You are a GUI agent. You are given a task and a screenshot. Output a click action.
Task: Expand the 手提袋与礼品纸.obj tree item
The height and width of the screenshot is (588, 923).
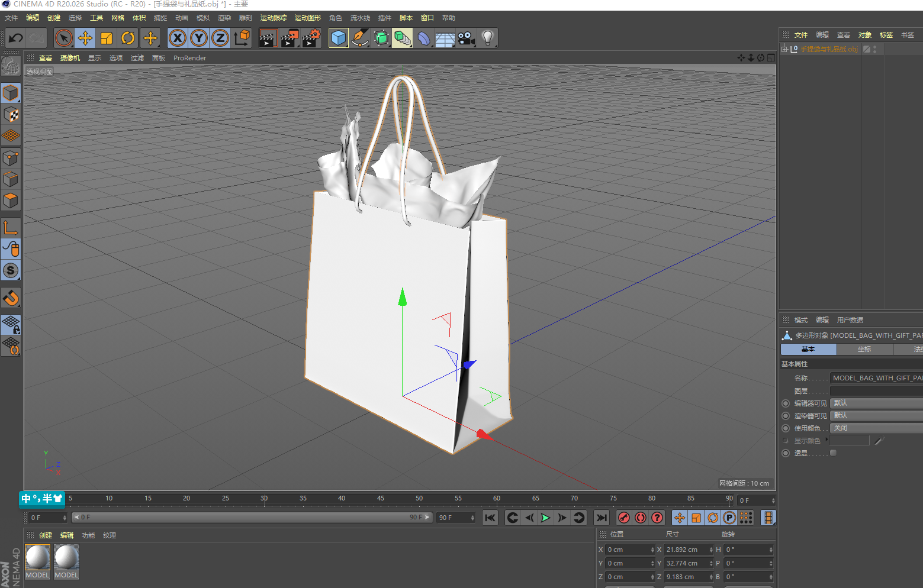pos(784,49)
